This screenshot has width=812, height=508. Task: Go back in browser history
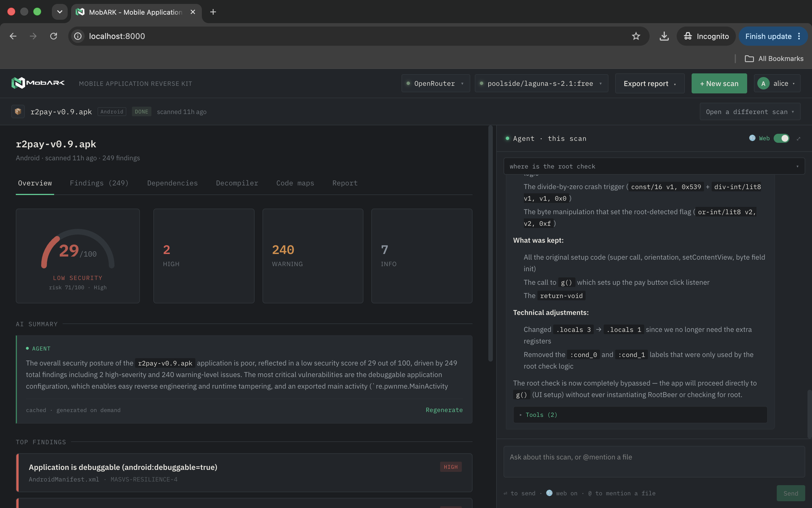tap(13, 36)
